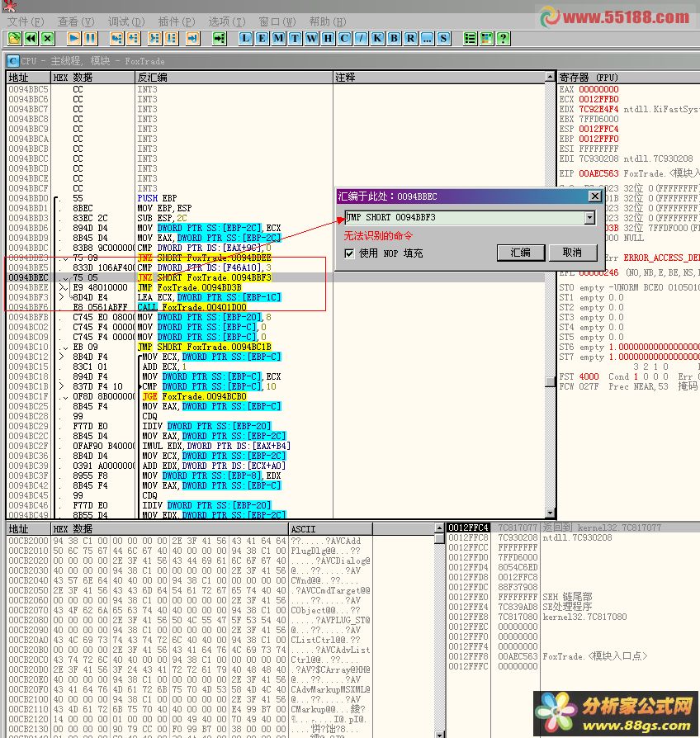Viewport: 700px width, 738px height.
Task: Click the Trace over toolbar icon
Action: coord(171,39)
